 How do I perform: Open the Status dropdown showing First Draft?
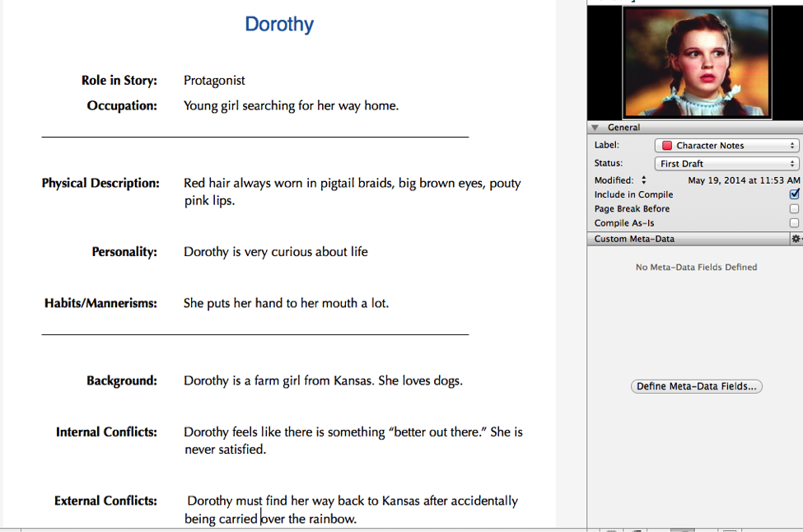[x=726, y=164]
